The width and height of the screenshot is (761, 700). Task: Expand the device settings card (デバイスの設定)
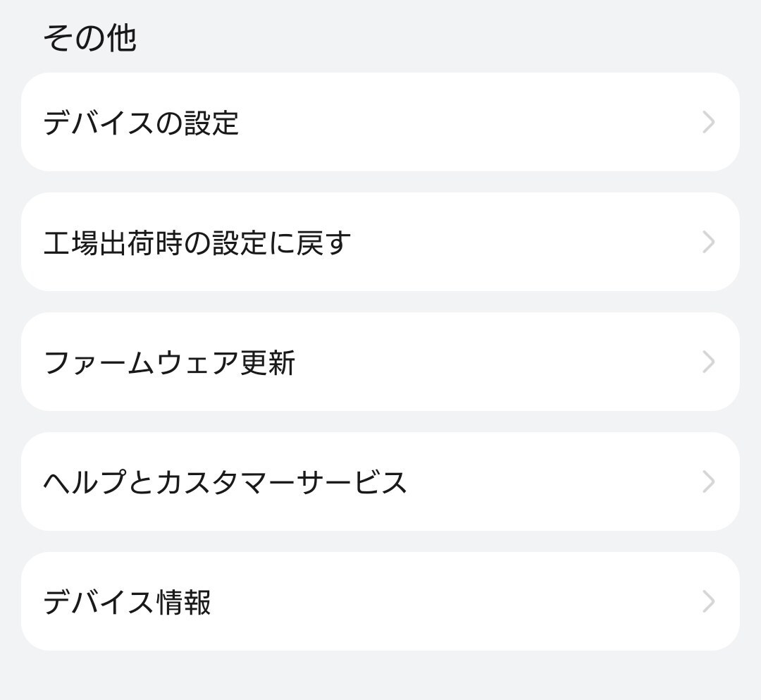380,122
